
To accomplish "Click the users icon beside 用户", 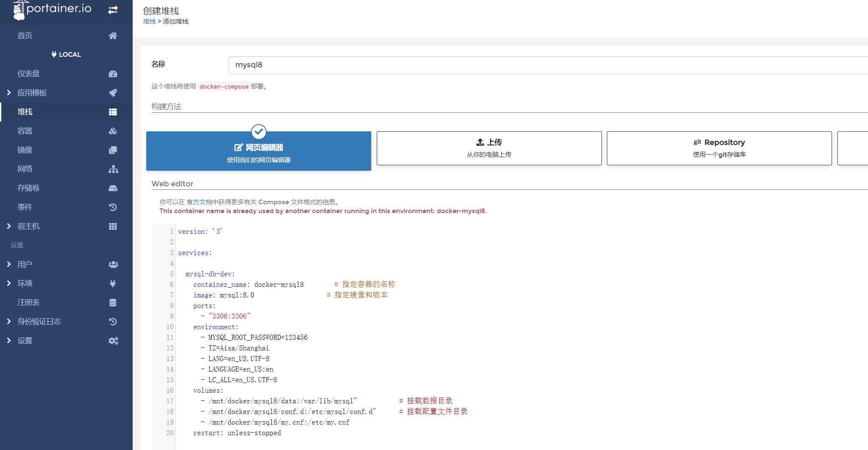I will pos(113,264).
